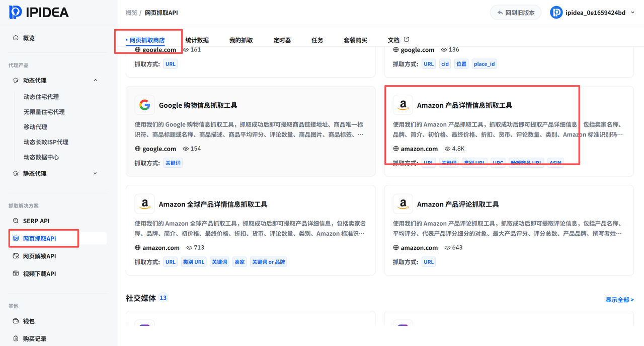Screen dimensions: 644x346
Task: Click the globe icon beside google.com 154
Action: pos(138,149)
